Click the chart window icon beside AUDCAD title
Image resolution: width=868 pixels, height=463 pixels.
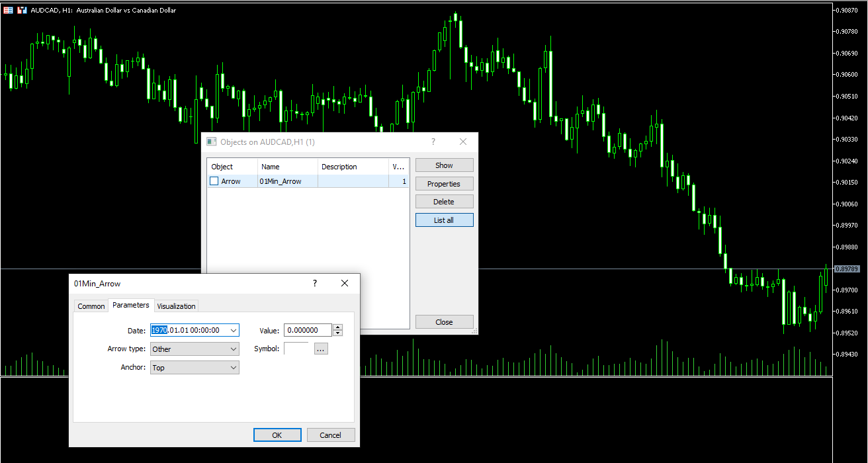pyautogui.click(x=9, y=10)
